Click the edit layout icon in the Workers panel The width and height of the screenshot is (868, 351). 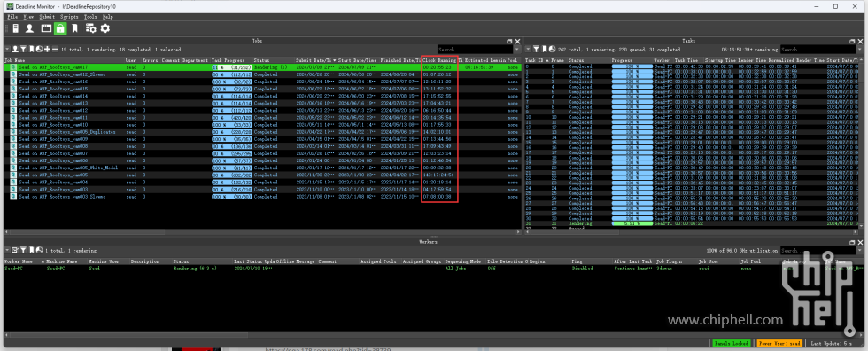15,250
